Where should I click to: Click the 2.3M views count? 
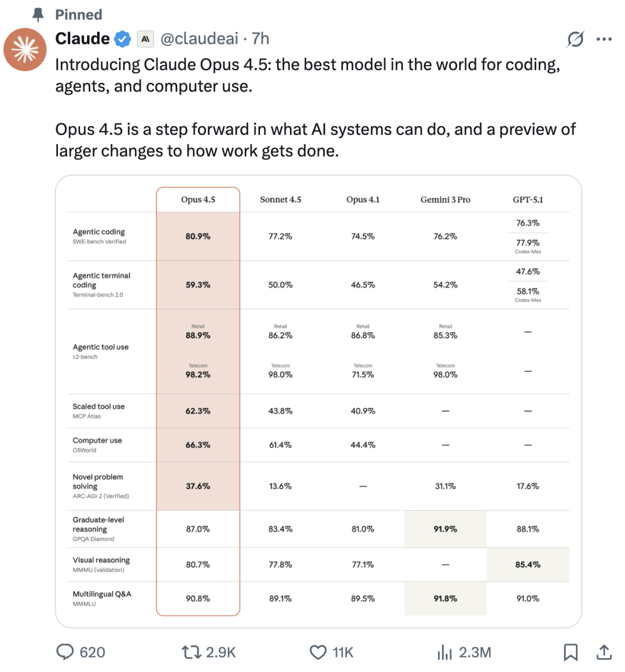(475, 652)
